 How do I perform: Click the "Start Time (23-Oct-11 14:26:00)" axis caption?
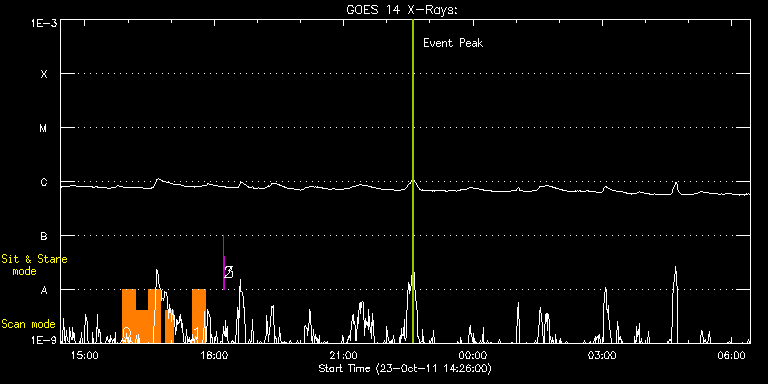[405, 368]
